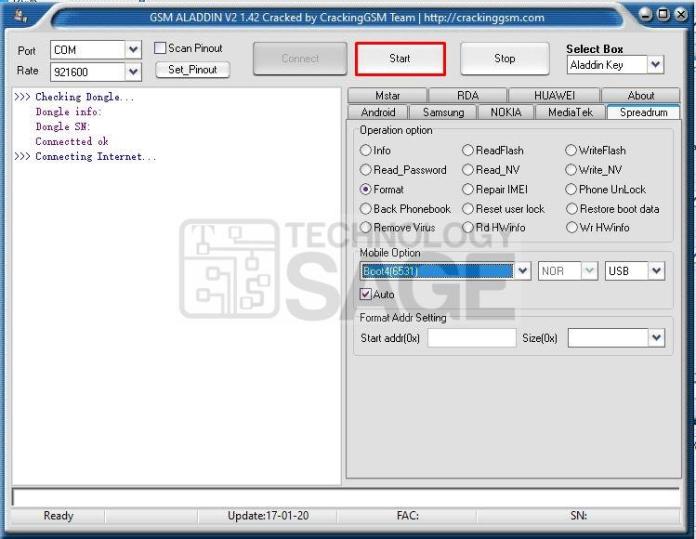Switch to the Android tab
This screenshot has width=696, height=539.
[378, 112]
